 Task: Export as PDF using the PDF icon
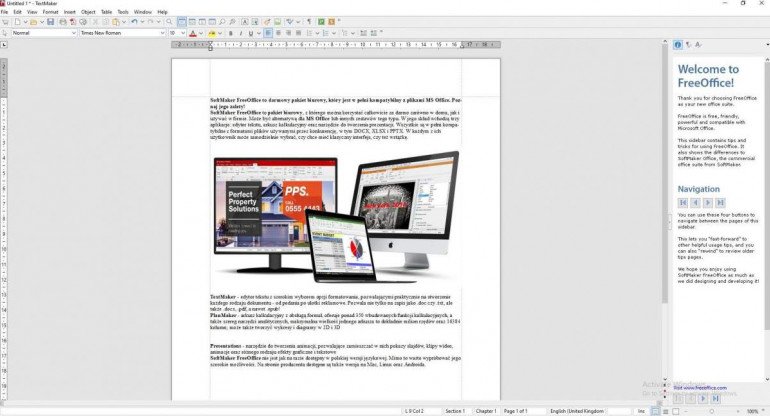pos(73,22)
